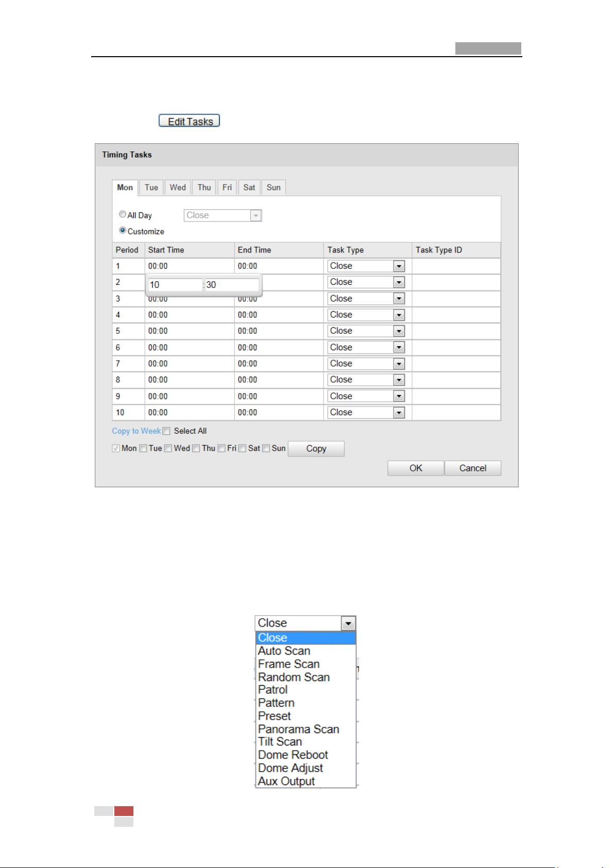Select Preset task type option
The image size is (614, 868).
point(306,716)
